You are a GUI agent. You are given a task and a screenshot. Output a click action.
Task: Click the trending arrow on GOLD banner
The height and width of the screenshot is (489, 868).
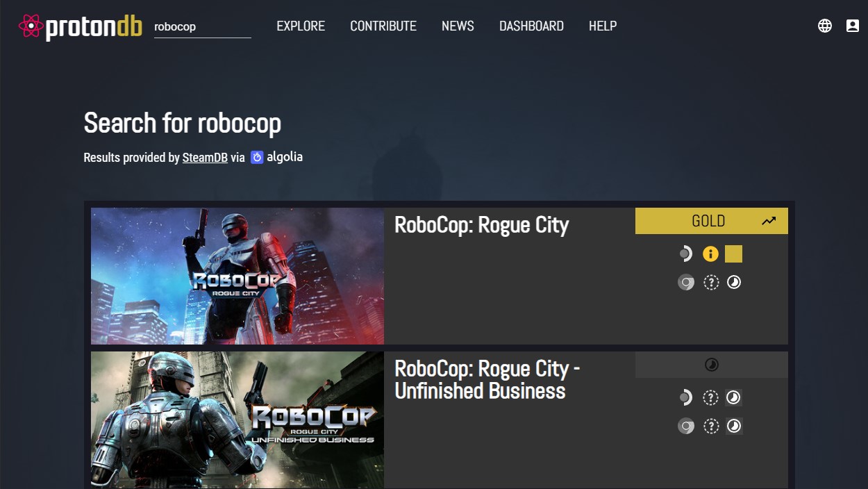pos(769,221)
